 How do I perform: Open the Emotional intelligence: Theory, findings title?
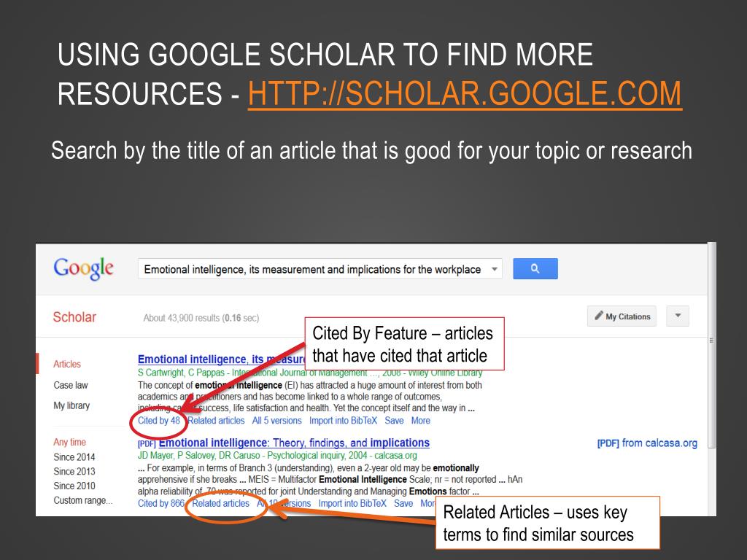click(294, 443)
